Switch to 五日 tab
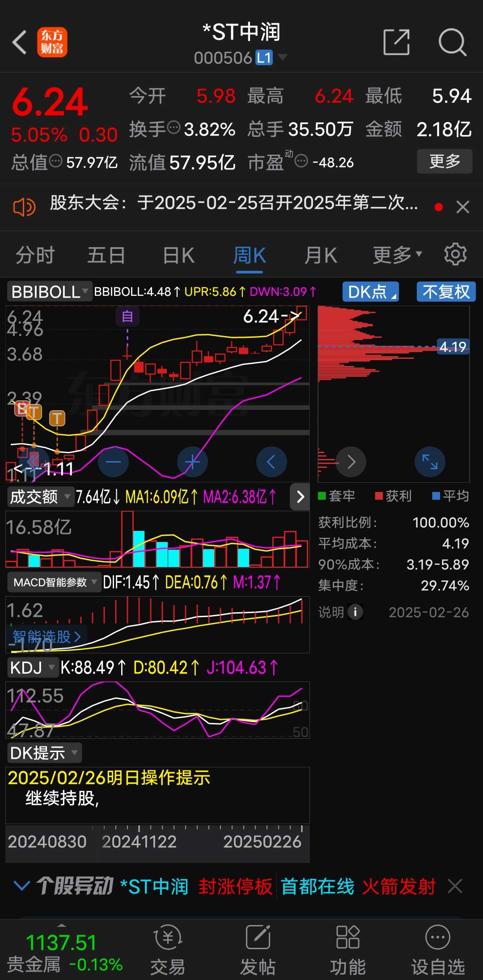483x980 pixels. tap(106, 255)
